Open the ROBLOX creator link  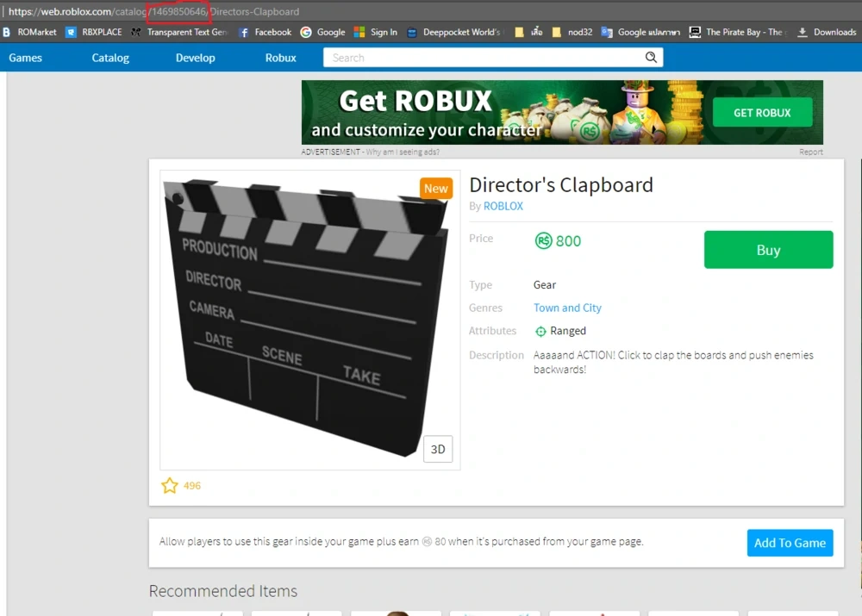503,206
